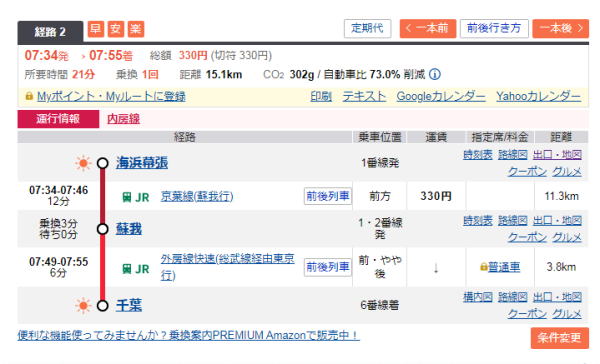The width and height of the screenshot is (600, 364).
Task: Click the 所要時間 21分 text
Action: (x=60, y=74)
